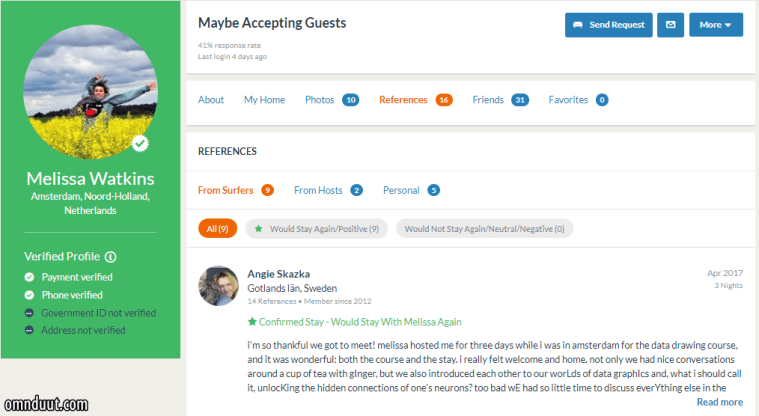Image resolution: width=759 pixels, height=416 pixels.
Task: Click the Government ID not verified icon
Action: pyautogui.click(x=29, y=313)
